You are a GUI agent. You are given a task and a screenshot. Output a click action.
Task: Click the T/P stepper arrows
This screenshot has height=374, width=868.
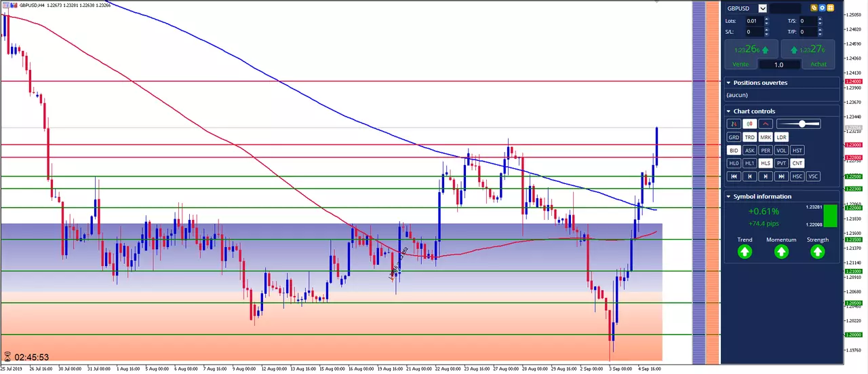tap(821, 32)
